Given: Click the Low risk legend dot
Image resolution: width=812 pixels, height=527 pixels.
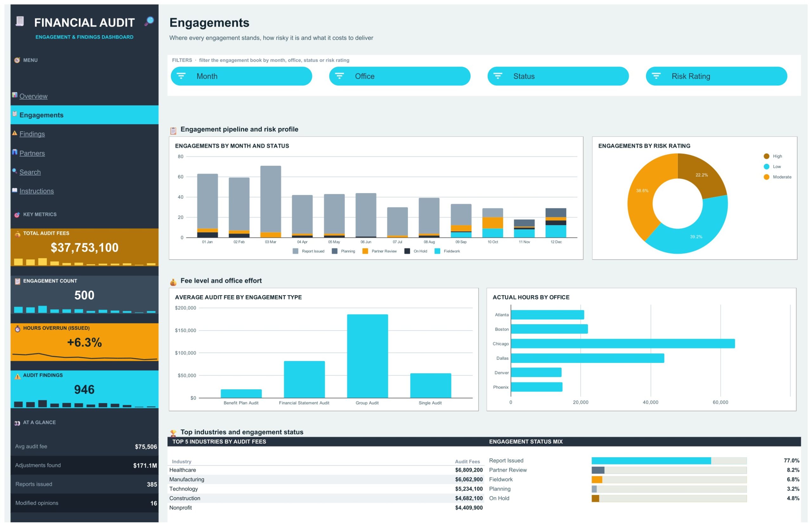Looking at the screenshot, I should [766, 166].
